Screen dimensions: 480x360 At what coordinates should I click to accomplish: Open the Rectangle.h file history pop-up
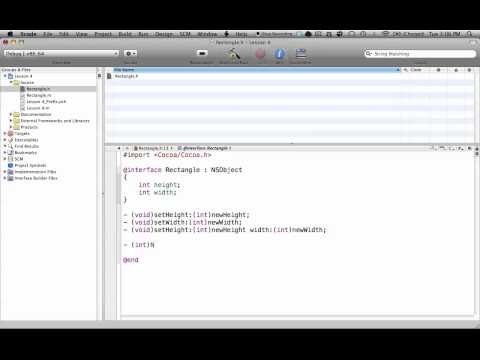click(154, 148)
